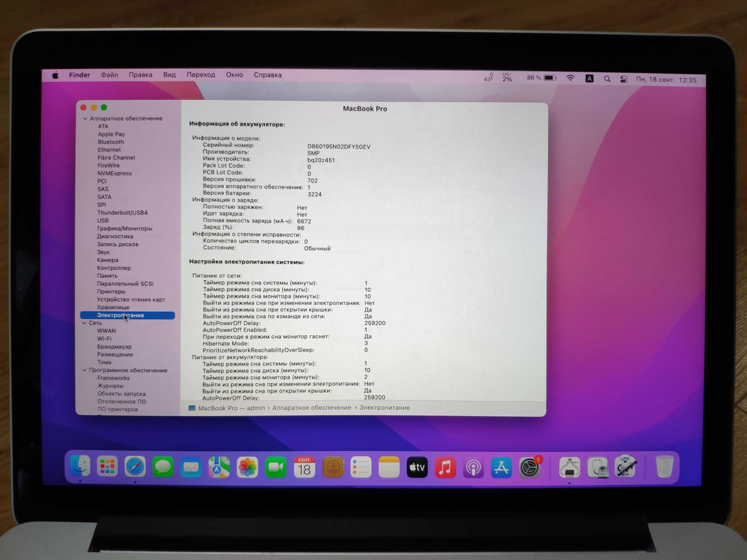Select Память in the sidebar
The width and height of the screenshot is (747, 560).
coord(107,276)
